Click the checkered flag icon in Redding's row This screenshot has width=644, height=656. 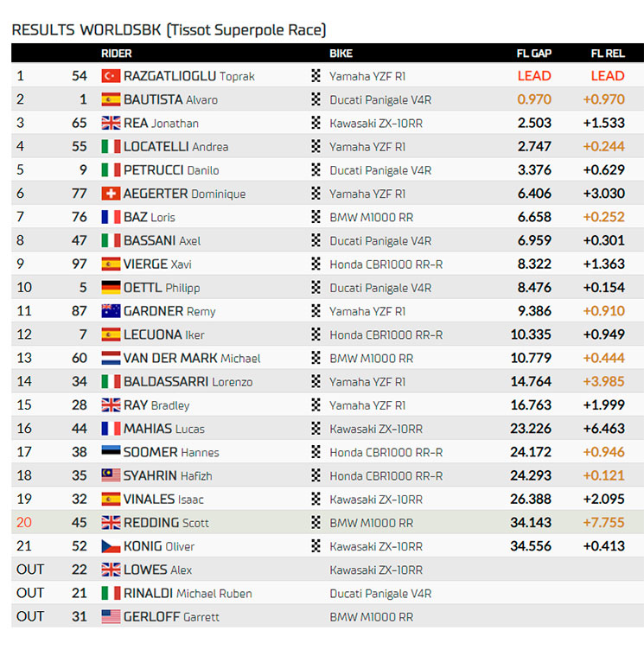point(316,522)
